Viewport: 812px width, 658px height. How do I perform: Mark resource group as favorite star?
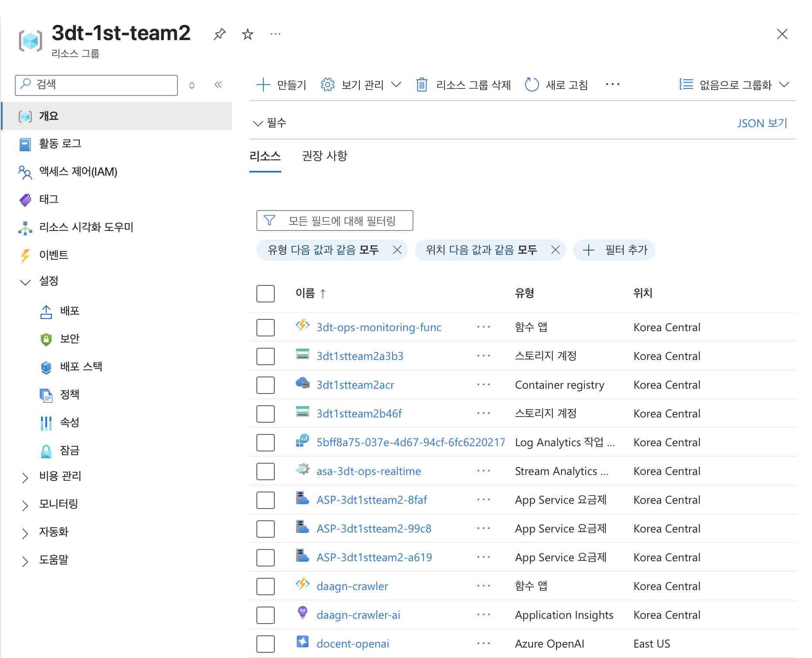tap(248, 34)
